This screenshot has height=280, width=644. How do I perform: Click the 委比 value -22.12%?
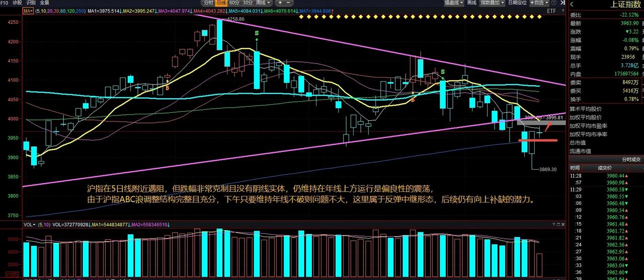click(x=629, y=15)
